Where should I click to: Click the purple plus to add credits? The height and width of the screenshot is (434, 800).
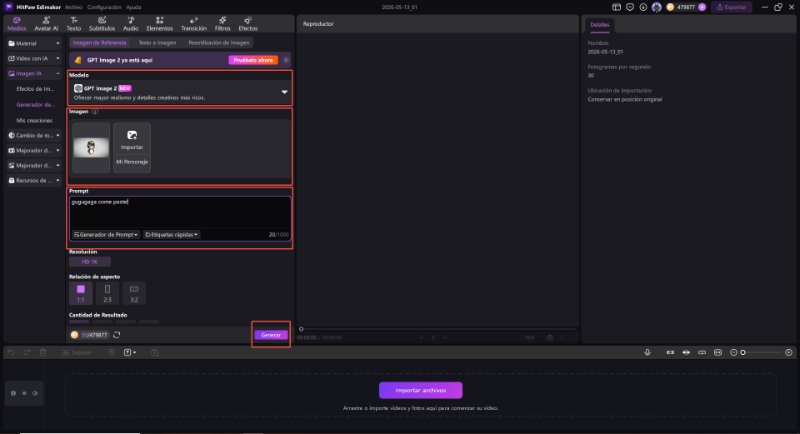[702, 7]
